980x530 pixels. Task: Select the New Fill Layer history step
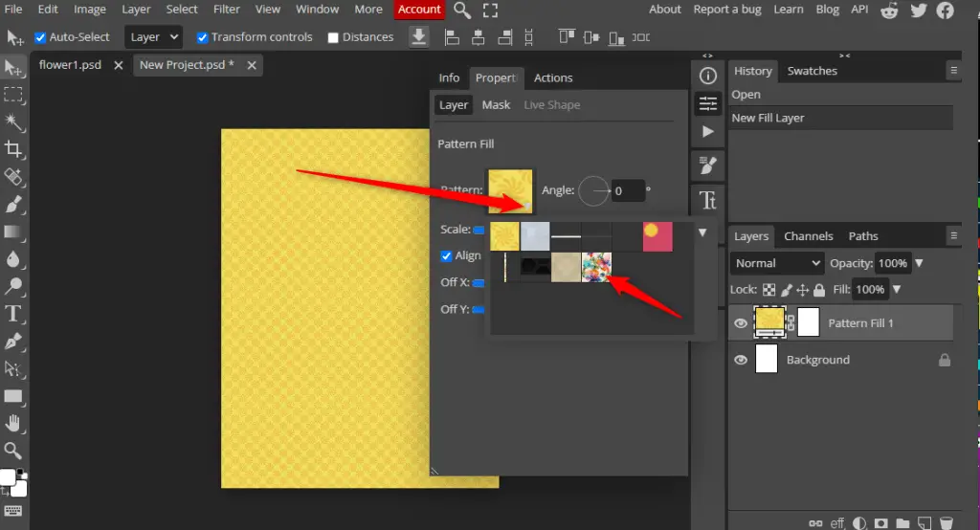click(840, 118)
